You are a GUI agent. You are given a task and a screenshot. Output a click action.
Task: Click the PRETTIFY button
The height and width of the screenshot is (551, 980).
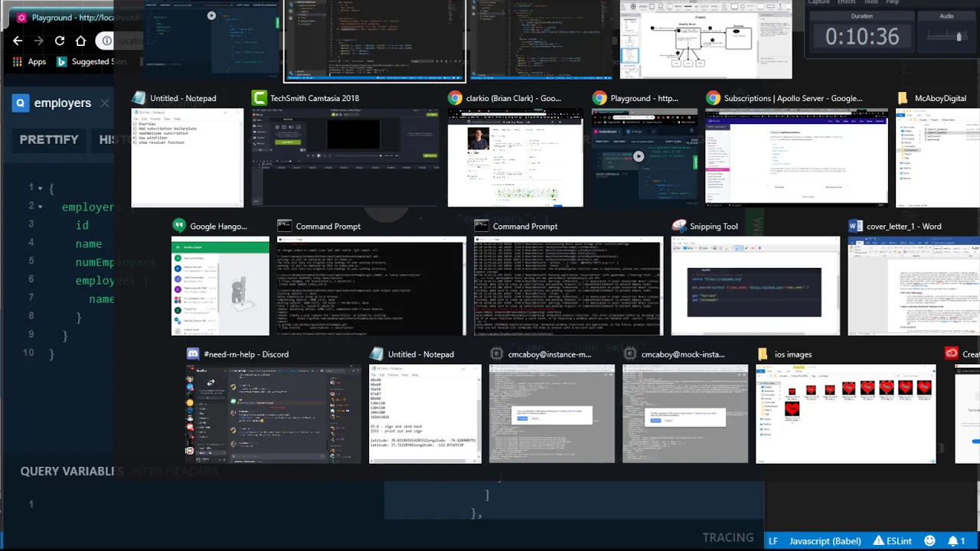click(49, 139)
